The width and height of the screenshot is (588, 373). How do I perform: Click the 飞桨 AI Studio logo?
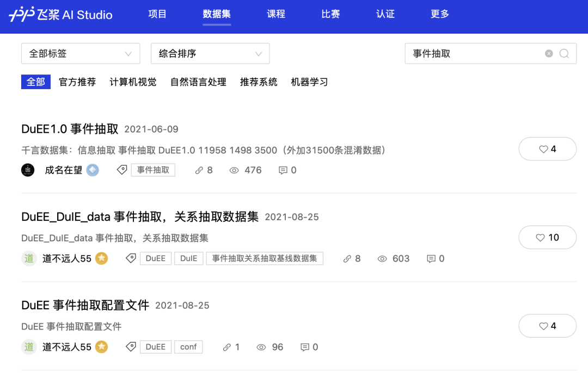click(x=60, y=14)
